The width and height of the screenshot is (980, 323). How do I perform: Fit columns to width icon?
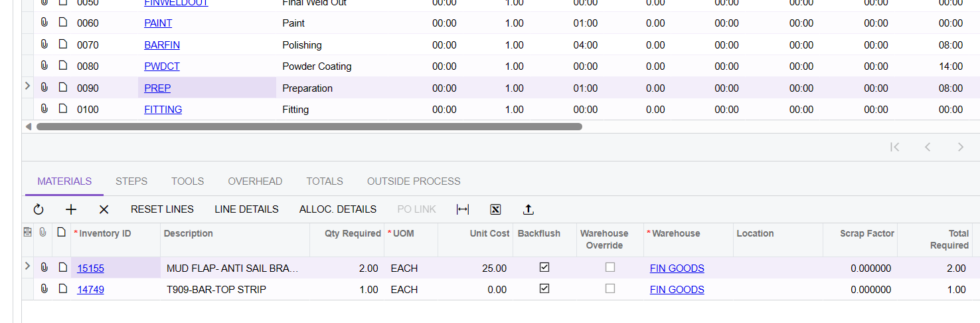coord(463,209)
